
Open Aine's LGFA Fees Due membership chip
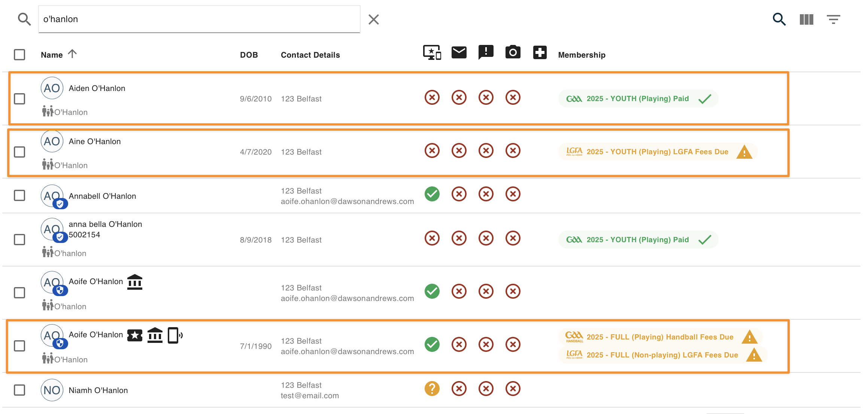tap(658, 152)
